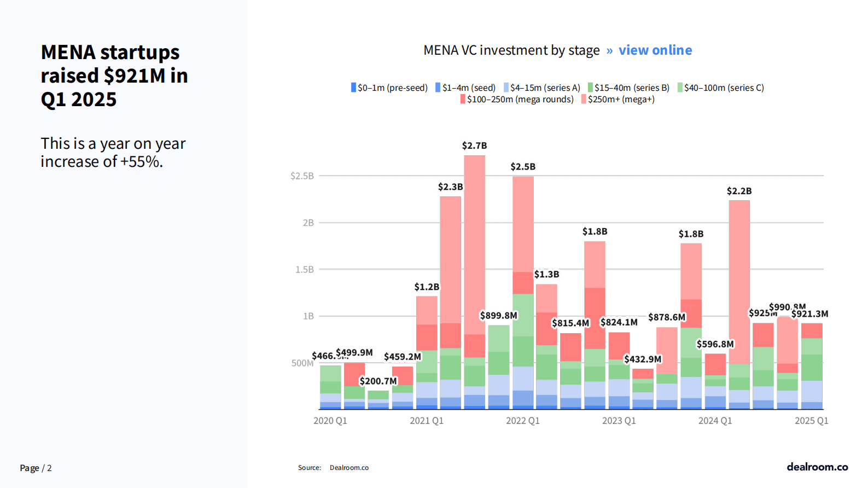Viewport: 868px width, 488px height.
Task: Select the $2.5B bar at 2022 Q1
Action: coord(523,293)
